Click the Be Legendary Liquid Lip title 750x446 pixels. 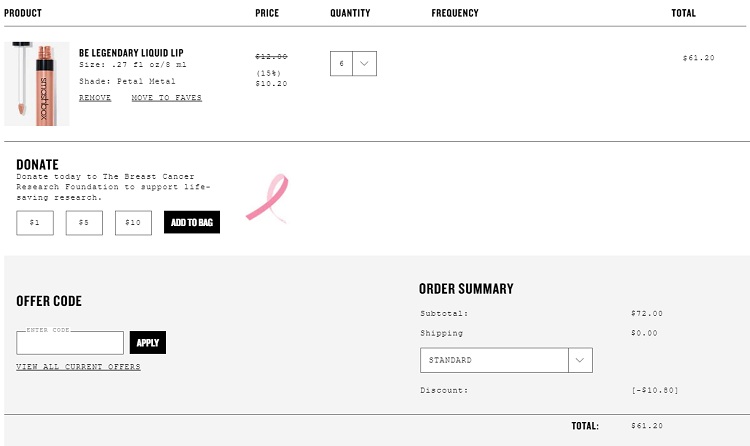[x=131, y=53]
